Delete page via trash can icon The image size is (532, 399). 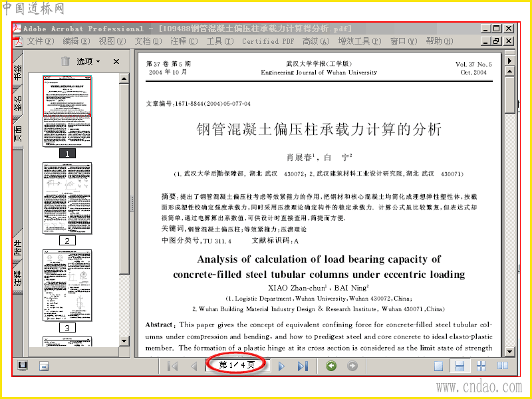tap(65, 61)
